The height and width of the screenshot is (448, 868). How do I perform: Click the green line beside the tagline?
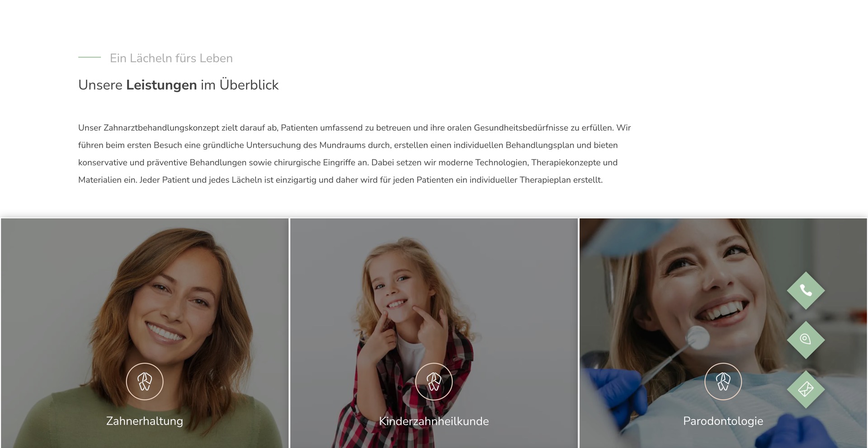[x=90, y=57]
